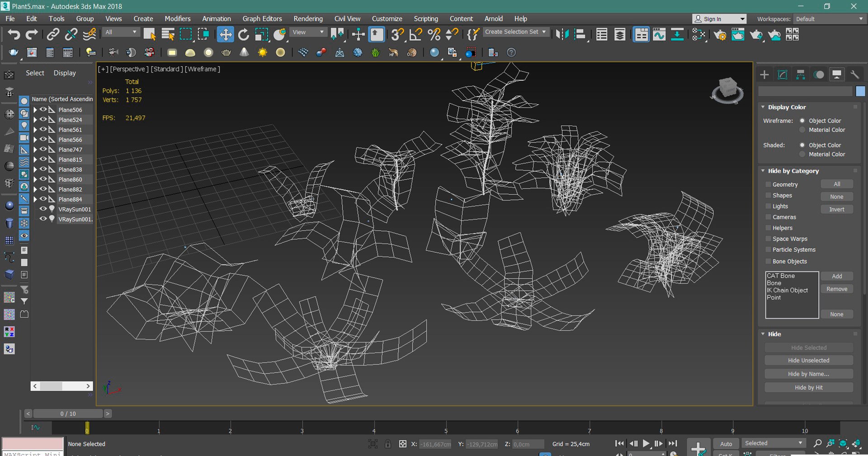Click the Invert category button
This screenshot has width=868, height=456.
(x=836, y=209)
